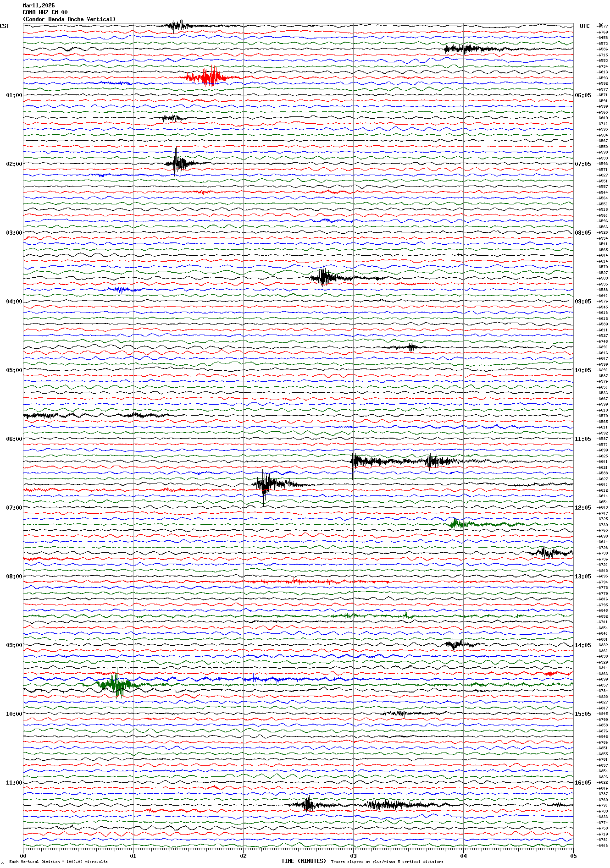The width and height of the screenshot is (610, 868).
Task: Click the 04 minute tick on bottom axis
Action: [463, 856]
